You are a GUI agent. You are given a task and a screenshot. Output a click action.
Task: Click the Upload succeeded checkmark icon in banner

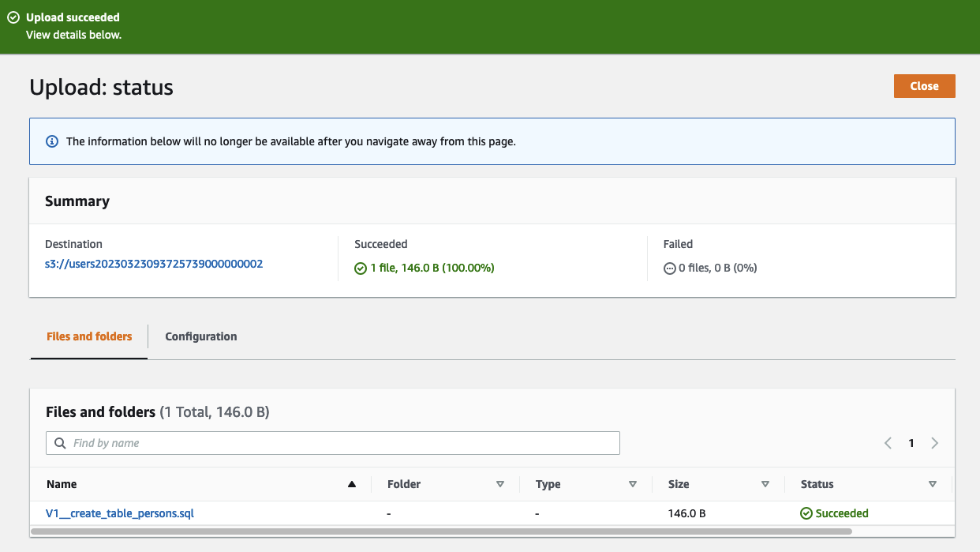click(13, 17)
